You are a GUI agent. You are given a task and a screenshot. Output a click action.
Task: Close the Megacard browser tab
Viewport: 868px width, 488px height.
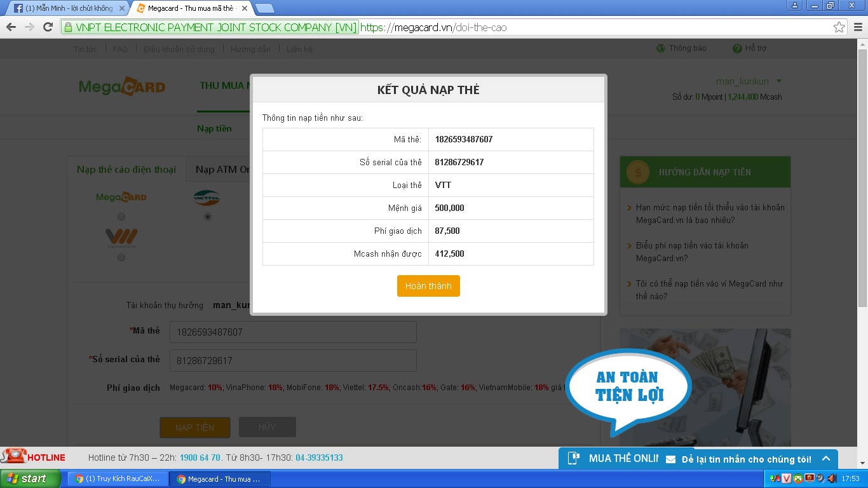click(244, 8)
